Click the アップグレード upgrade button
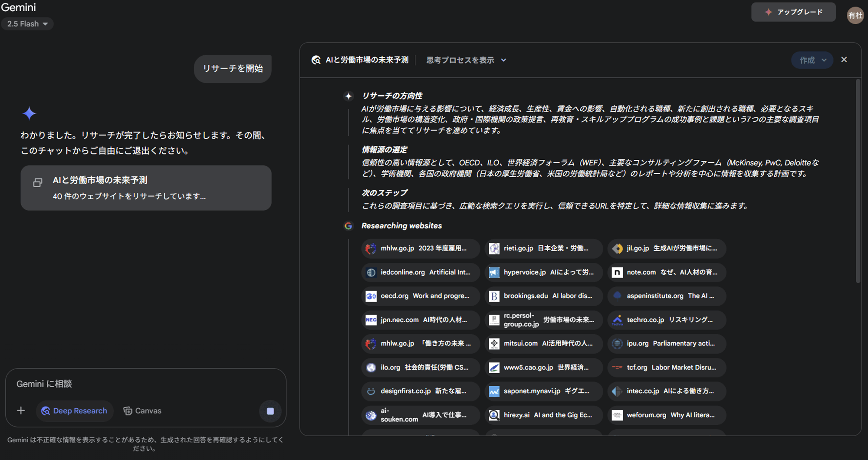The width and height of the screenshot is (868, 460). [793, 12]
